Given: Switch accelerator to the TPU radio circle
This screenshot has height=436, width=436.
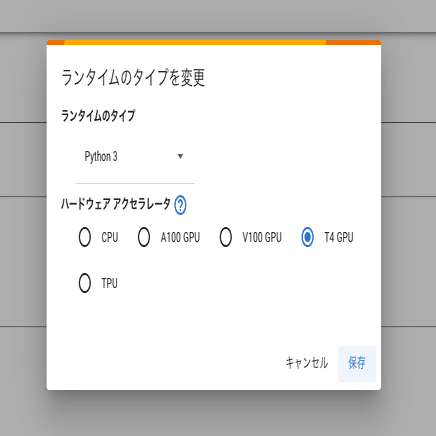Looking at the screenshot, I should (x=85, y=283).
